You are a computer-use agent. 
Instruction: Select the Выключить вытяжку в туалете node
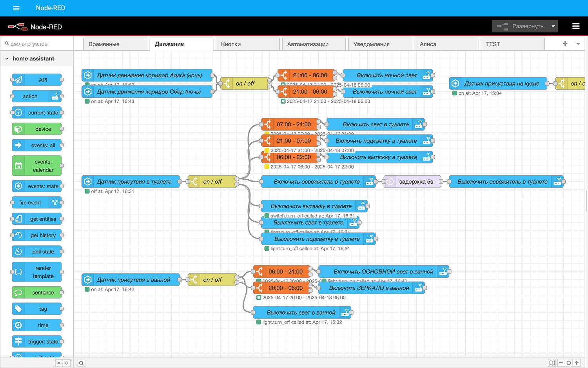(x=314, y=206)
